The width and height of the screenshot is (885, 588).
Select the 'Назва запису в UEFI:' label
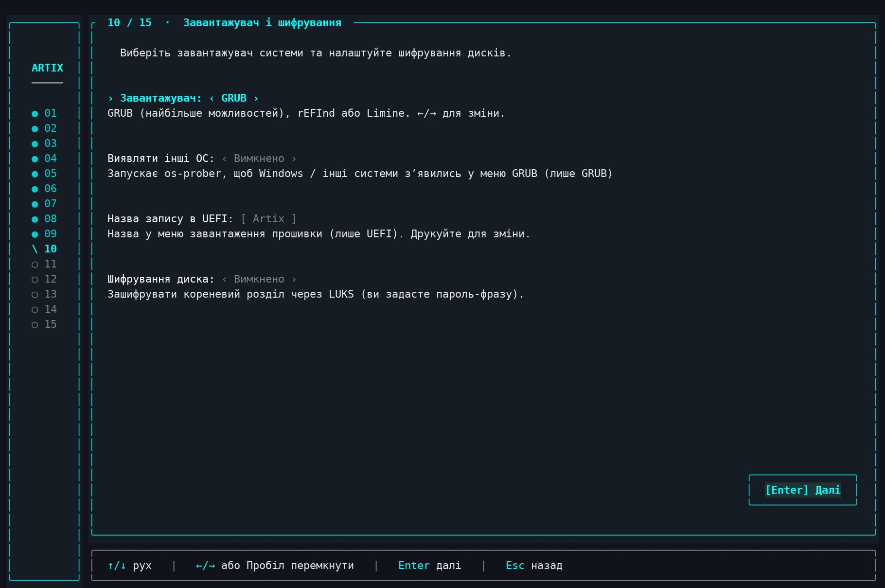[170, 219]
